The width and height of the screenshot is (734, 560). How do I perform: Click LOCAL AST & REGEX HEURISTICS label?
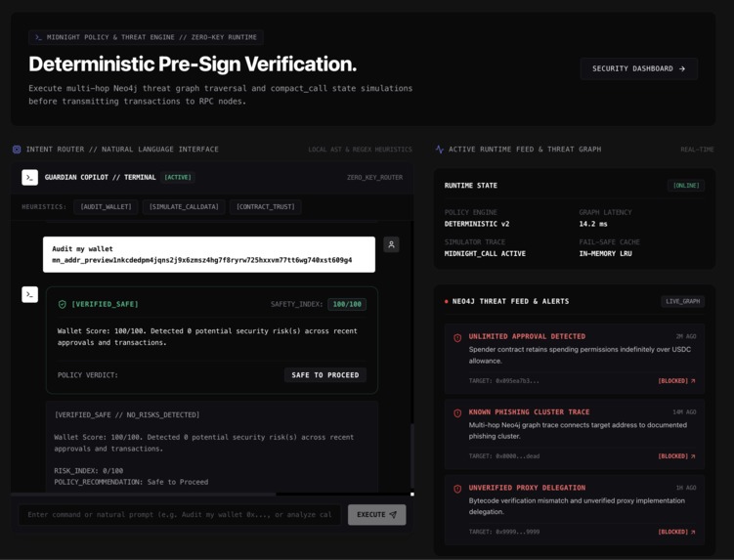tap(360, 150)
